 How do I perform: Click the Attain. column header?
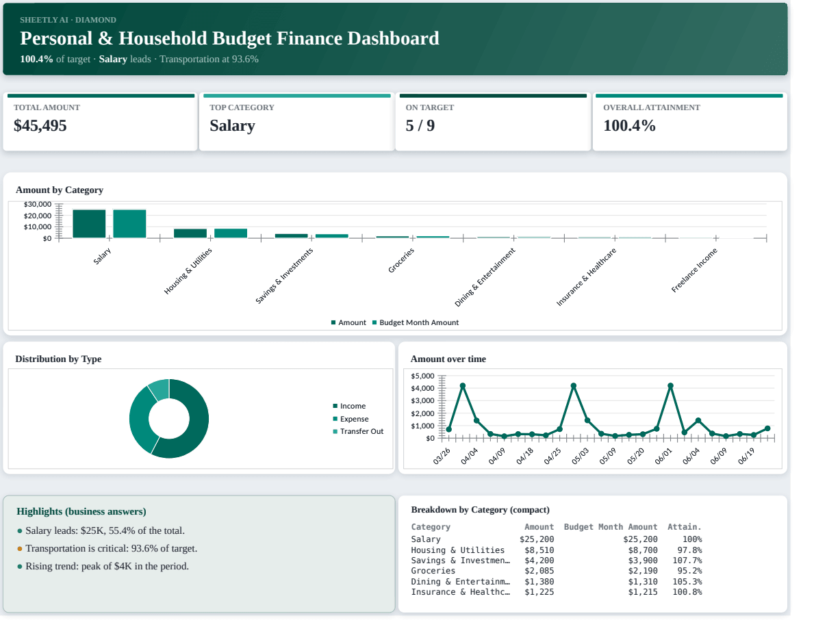[685, 527]
